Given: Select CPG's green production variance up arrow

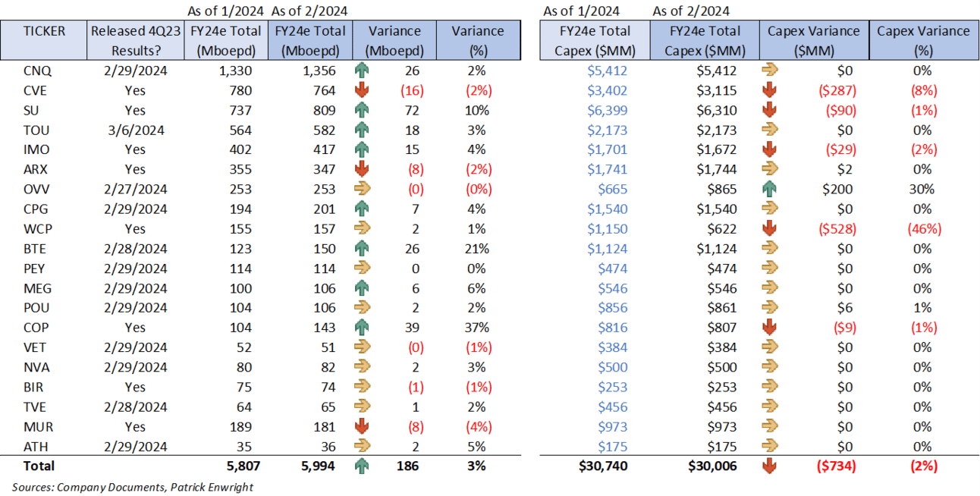Looking at the screenshot, I should 362,209.
